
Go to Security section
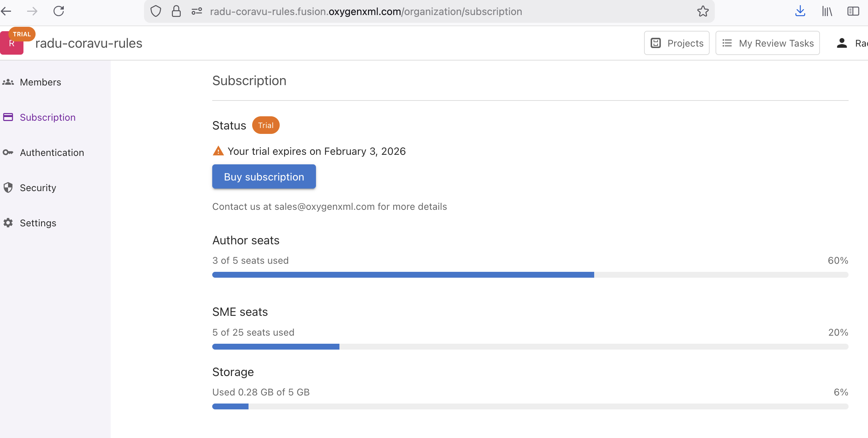[38, 188]
